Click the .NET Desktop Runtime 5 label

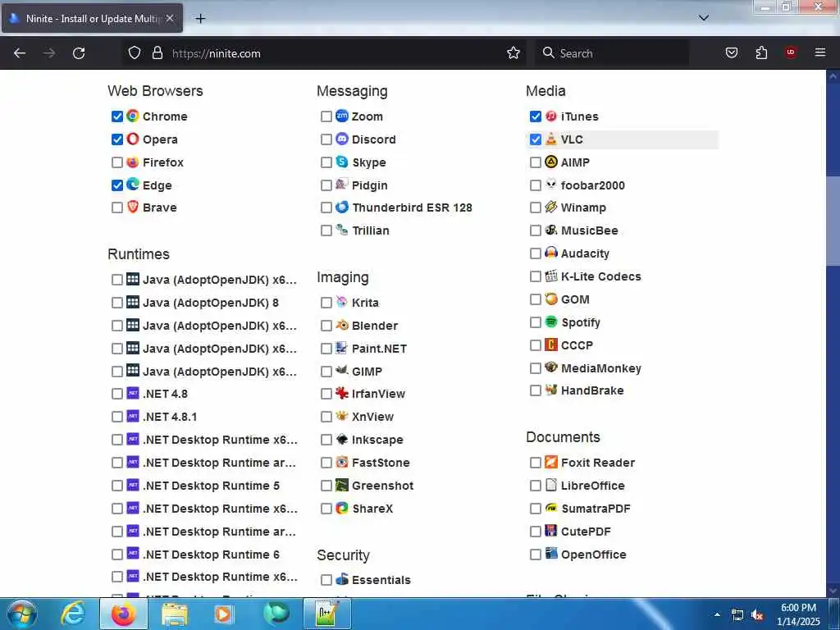click(x=211, y=486)
